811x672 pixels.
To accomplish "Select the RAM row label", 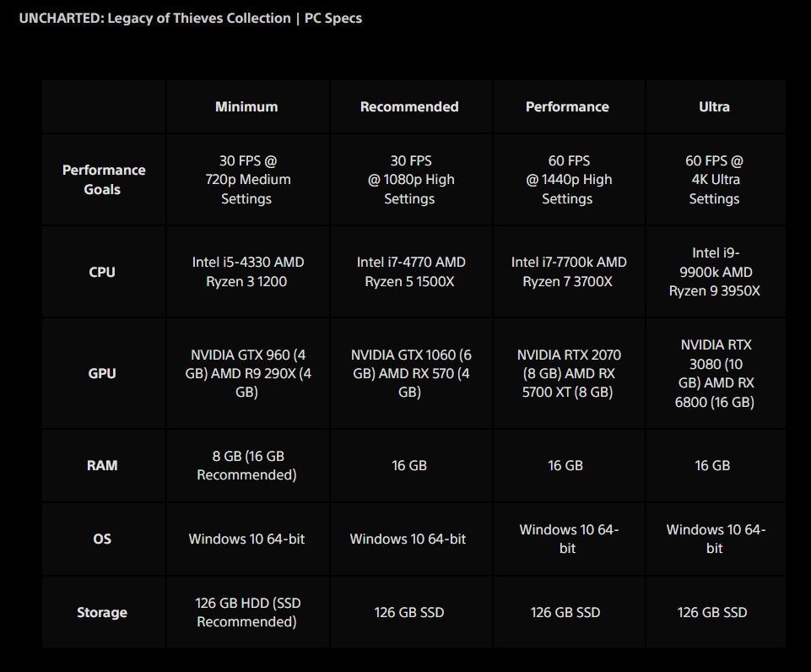I will pyautogui.click(x=102, y=465).
